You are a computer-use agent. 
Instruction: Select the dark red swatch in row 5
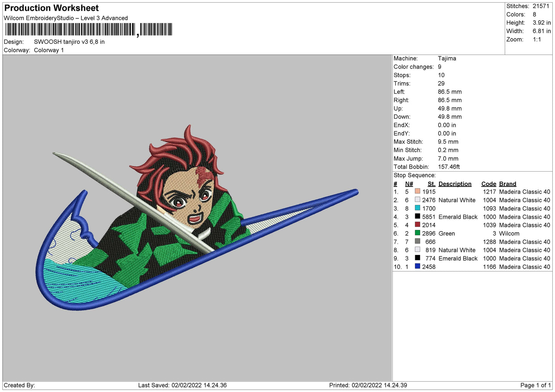click(x=417, y=225)
